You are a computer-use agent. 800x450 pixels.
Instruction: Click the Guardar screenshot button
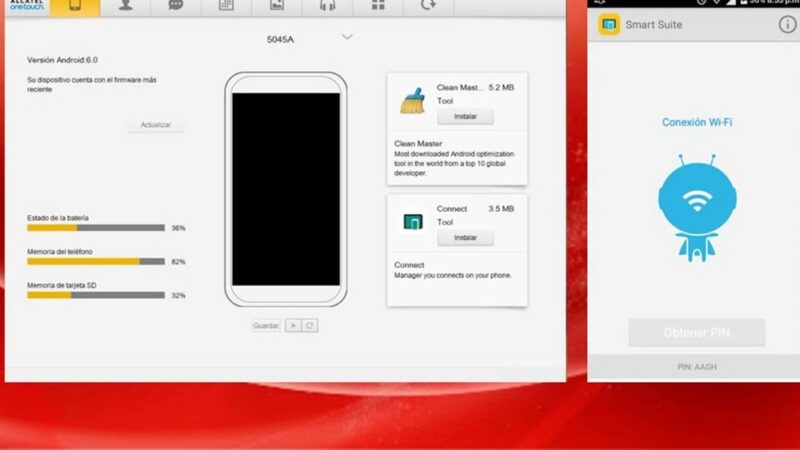pyautogui.click(x=266, y=326)
